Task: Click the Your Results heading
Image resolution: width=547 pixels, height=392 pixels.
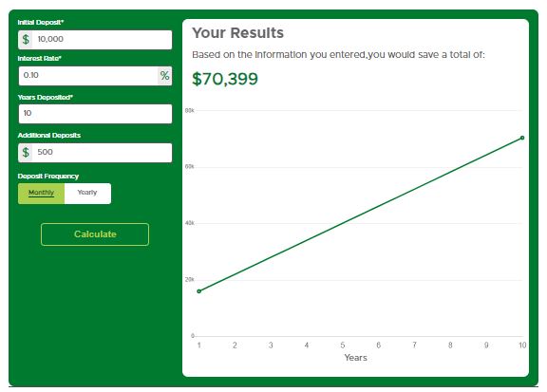Action: tap(238, 33)
